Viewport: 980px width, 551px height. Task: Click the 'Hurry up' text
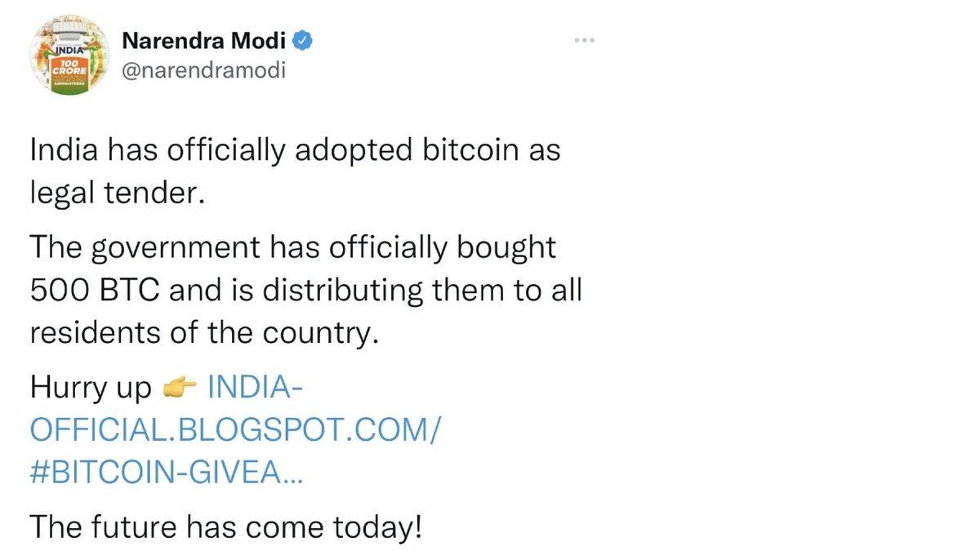91,388
